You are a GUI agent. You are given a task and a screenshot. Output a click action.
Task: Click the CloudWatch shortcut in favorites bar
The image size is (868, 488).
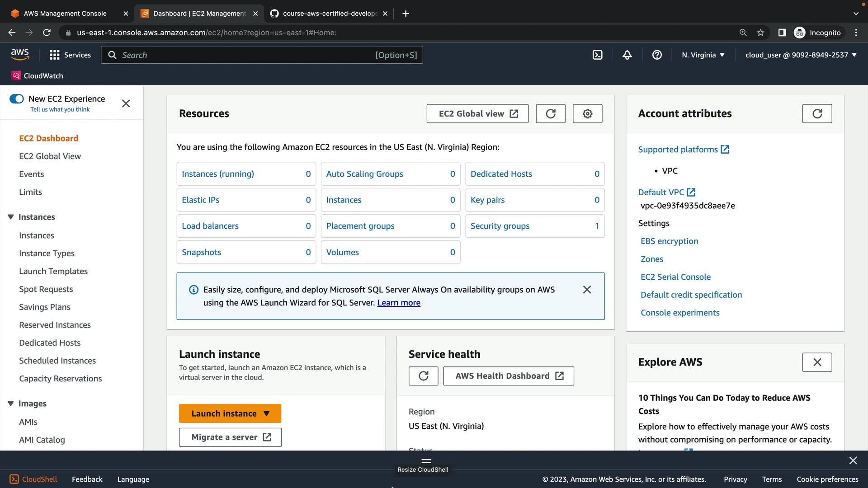[38, 76]
